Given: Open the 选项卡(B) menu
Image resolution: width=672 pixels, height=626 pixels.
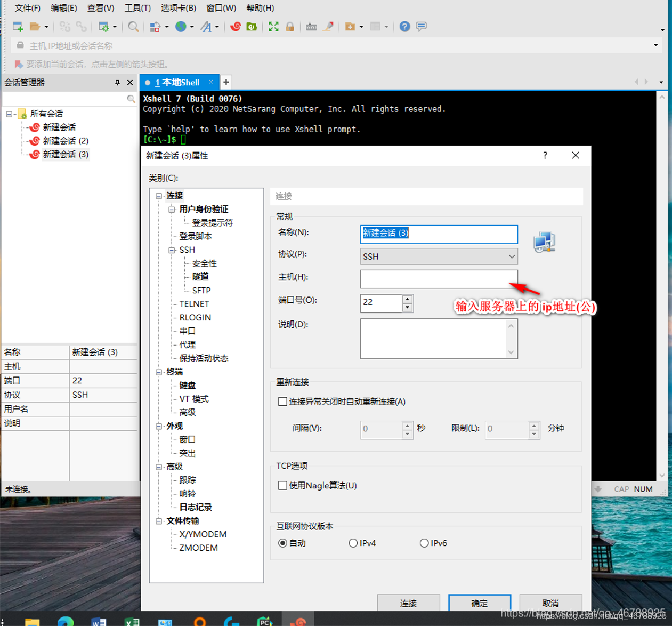Looking at the screenshot, I should click(179, 8).
